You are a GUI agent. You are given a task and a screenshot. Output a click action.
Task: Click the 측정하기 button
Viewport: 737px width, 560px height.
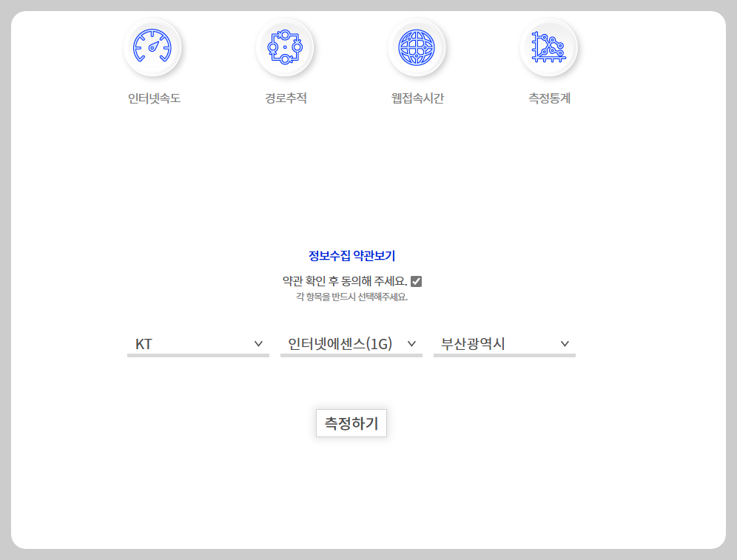click(351, 423)
